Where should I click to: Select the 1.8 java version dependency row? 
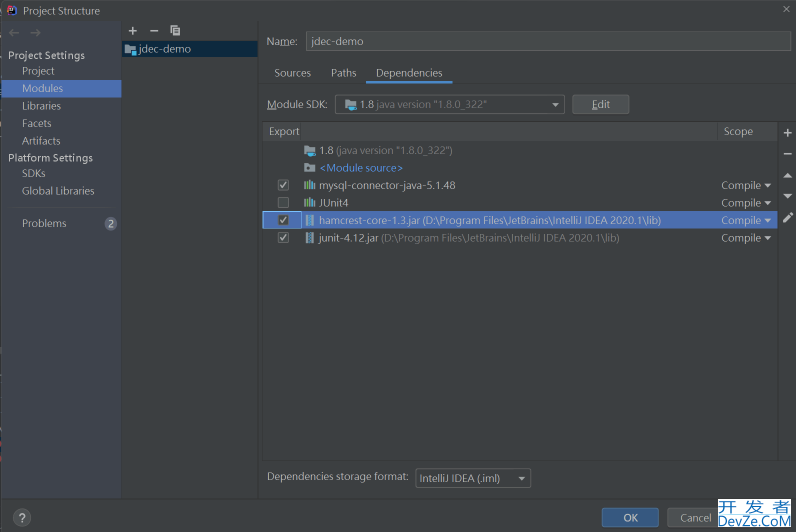point(385,150)
